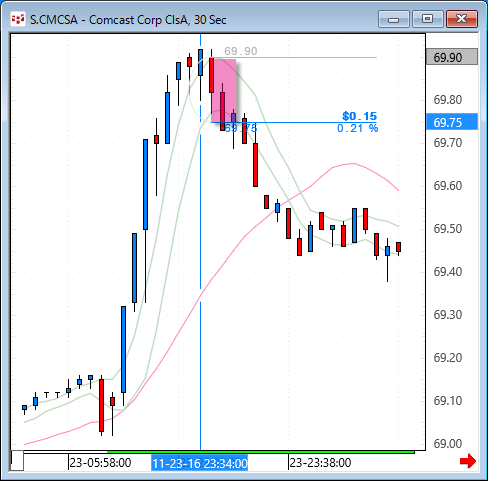Click the 23-05:58:00 time axis label
488x481 pixels.
pyautogui.click(x=100, y=463)
